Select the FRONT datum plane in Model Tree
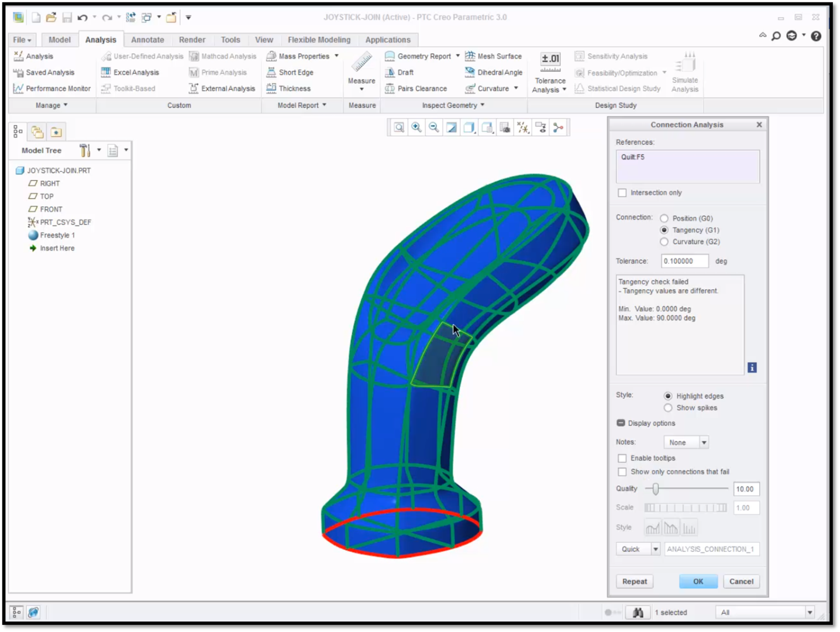The height and width of the screenshot is (632, 840). pyautogui.click(x=45, y=209)
